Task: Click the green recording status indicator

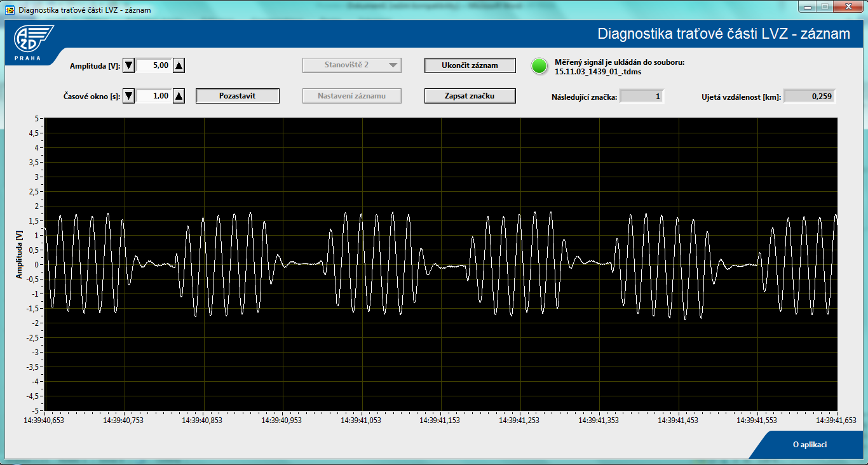Action: (539, 65)
